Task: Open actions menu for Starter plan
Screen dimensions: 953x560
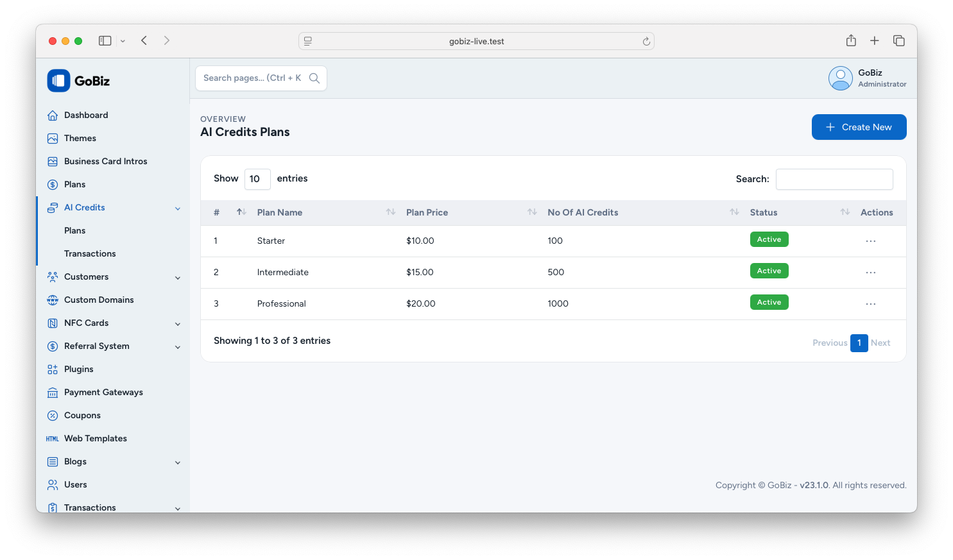Action: coord(871,241)
